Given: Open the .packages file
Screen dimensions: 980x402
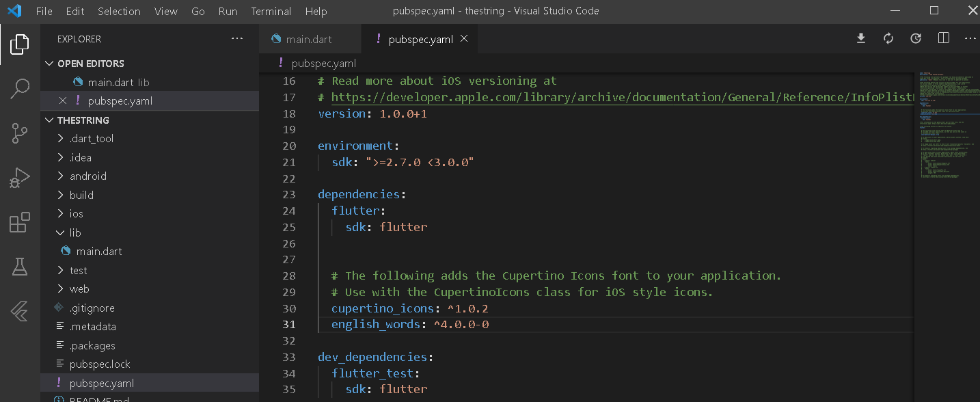Looking at the screenshot, I should [x=150, y=345].
